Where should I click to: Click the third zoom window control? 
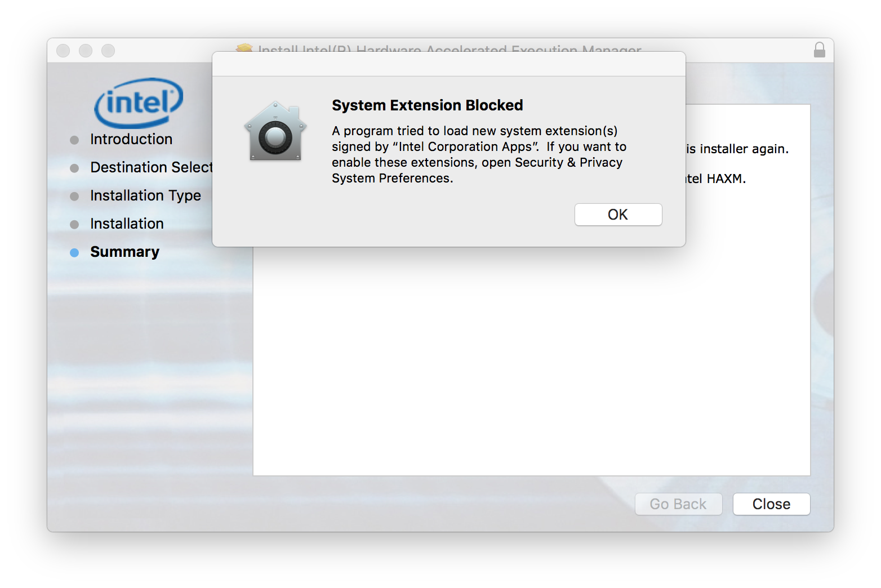(x=108, y=51)
